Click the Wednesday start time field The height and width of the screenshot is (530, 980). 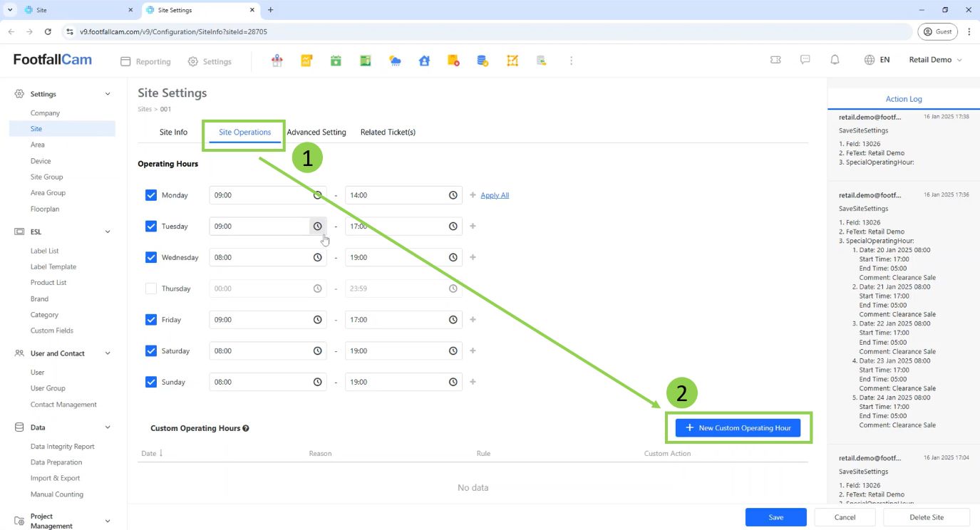260,257
